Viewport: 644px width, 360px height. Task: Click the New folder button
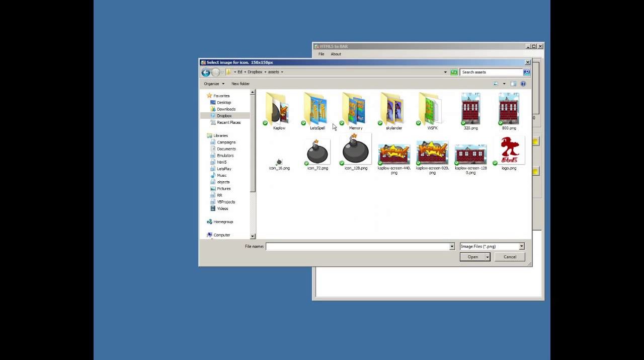coord(240,84)
